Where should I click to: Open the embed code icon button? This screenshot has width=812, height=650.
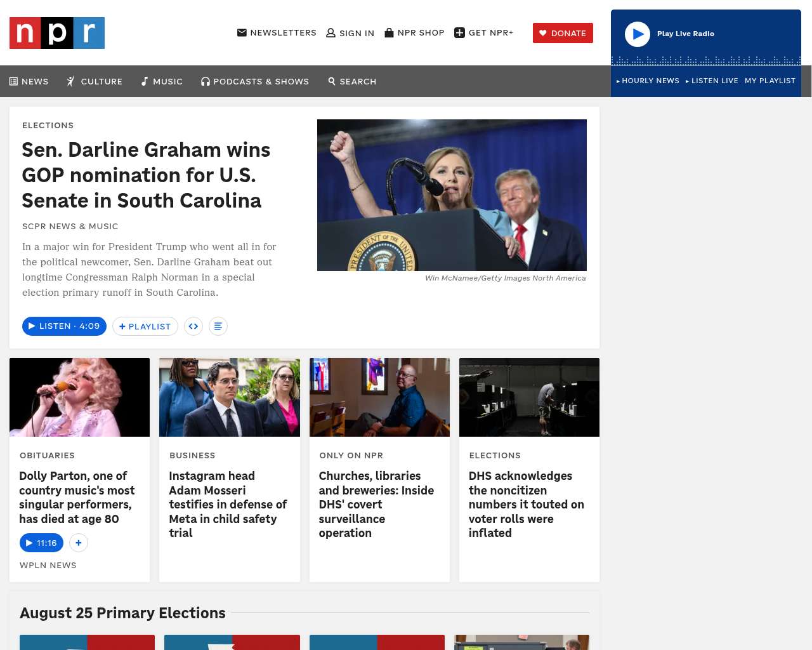point(193,326)
